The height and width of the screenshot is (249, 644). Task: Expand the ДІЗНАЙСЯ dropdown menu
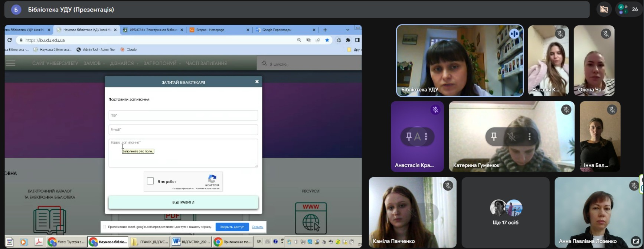tap(124, 63)
